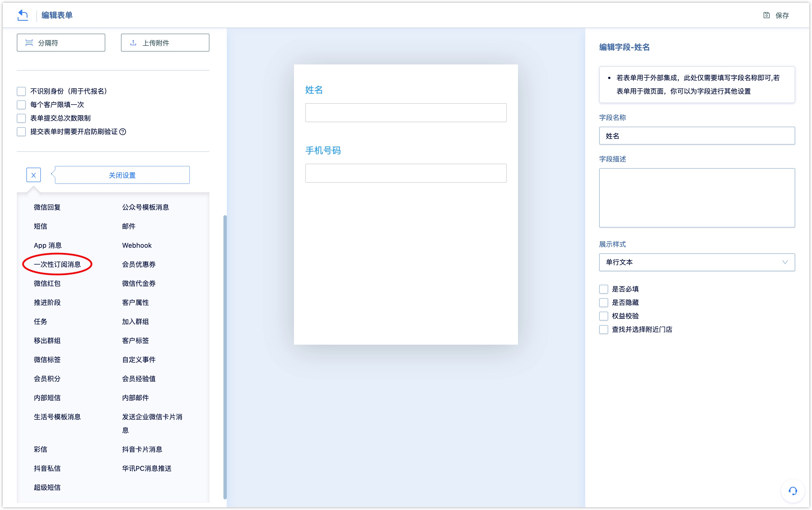Select 发送企业微信卡片消息 action
The width and height of the screenshot is (812, 510).
152,424
